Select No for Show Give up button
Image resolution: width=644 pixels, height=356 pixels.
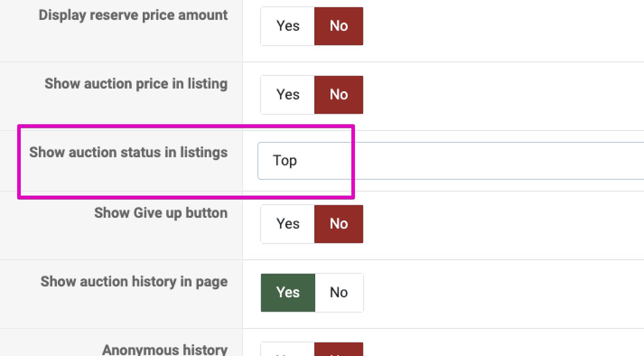point(339,224)
